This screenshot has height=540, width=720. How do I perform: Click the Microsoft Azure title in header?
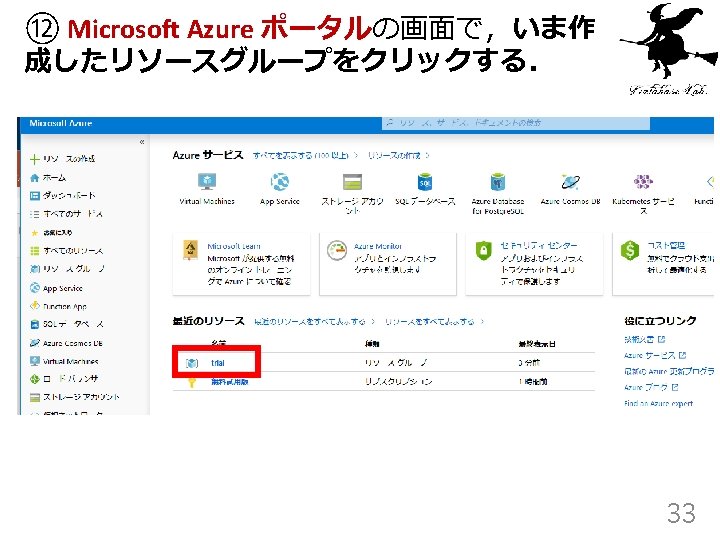coord(61,123)
